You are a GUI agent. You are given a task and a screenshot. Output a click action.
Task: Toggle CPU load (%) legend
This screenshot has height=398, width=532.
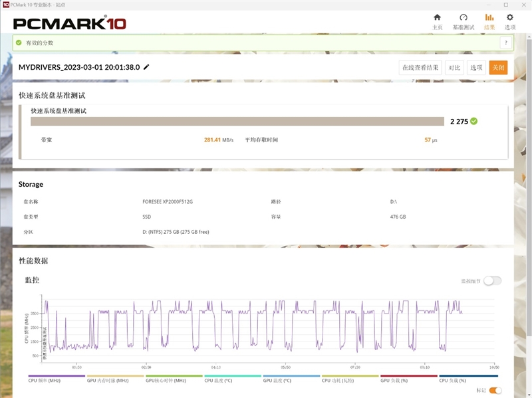[x=468, y=378]
